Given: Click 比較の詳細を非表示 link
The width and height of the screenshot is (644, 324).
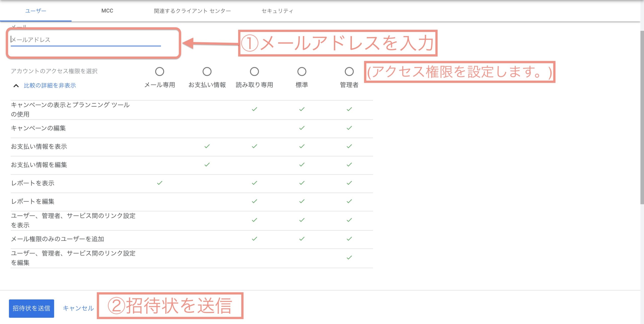Looking at the screenshot, I should 50,86.
